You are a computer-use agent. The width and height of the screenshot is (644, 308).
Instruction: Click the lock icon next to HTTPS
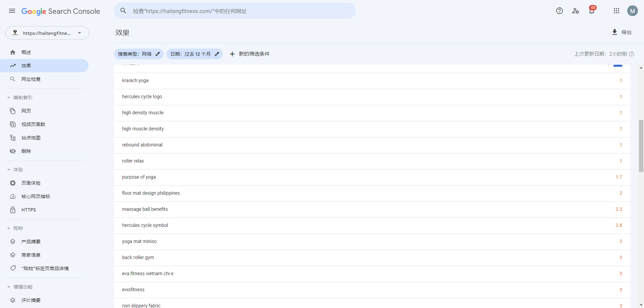click(x=13, y=210)
